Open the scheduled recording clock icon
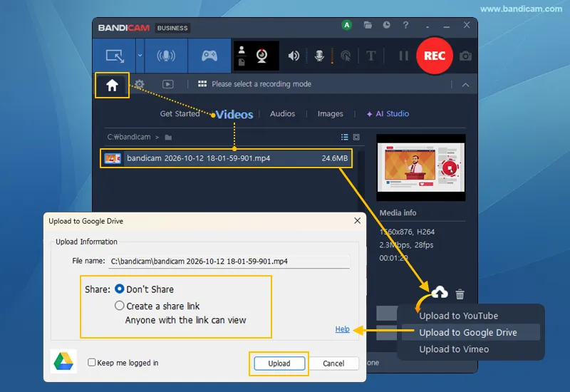This screenshot has width=570, height=392. tap(386, 25)
